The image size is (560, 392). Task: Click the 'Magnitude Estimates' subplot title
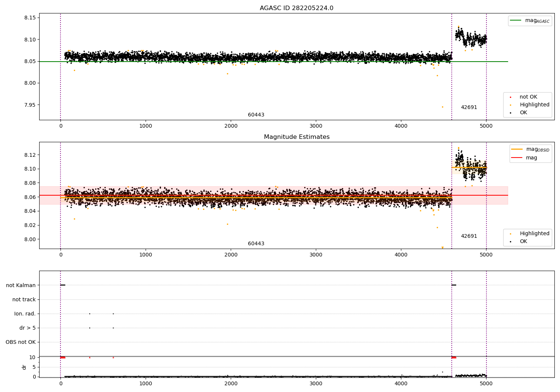(296, 137)
